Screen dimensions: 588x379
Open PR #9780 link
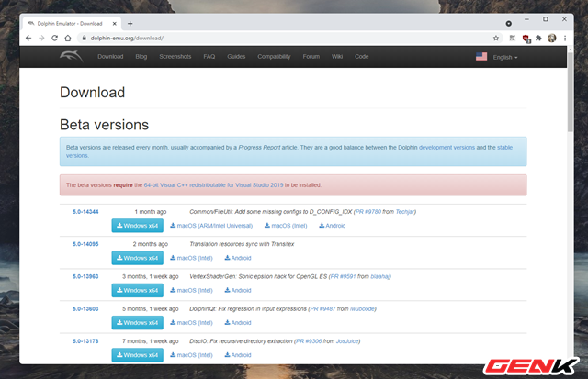pos(368,212)
